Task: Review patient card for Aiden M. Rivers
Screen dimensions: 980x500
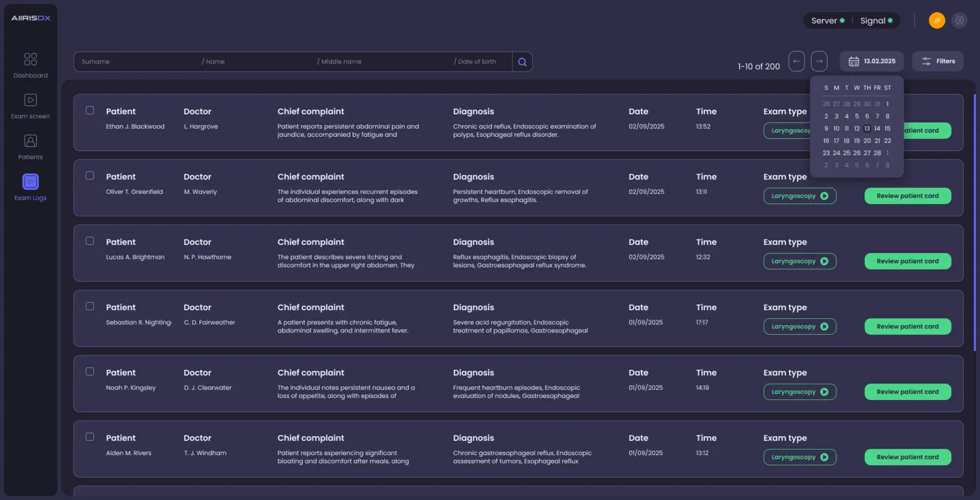Action: (x=908, y=457)
